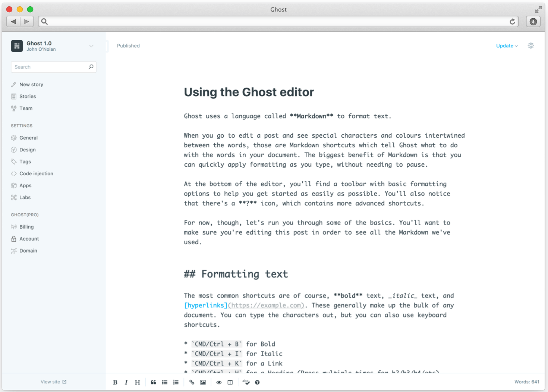Click the 'CMD/Ctrl + K' for a Link line
Screen dimensions: 548x392
233,364
